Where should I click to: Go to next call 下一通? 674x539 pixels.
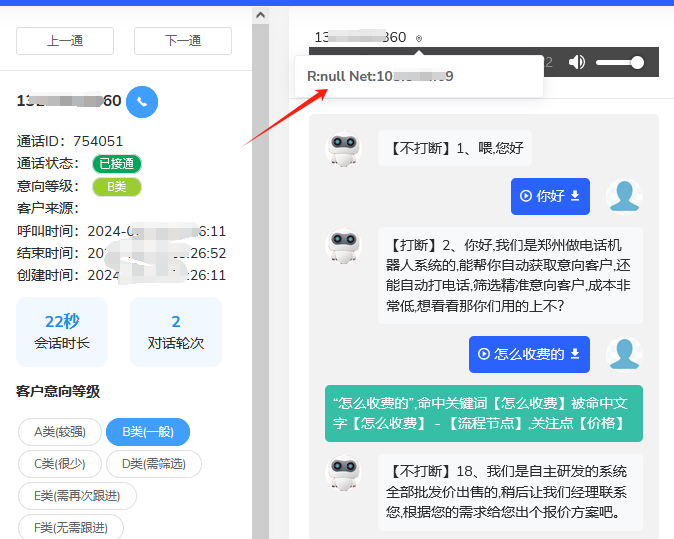(182, 41)
